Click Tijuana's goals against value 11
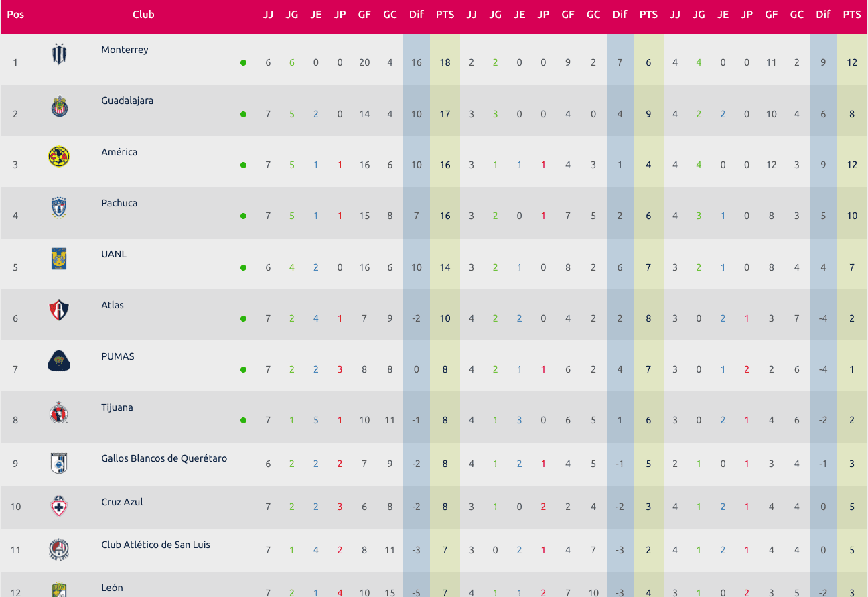 coord(390,420)
